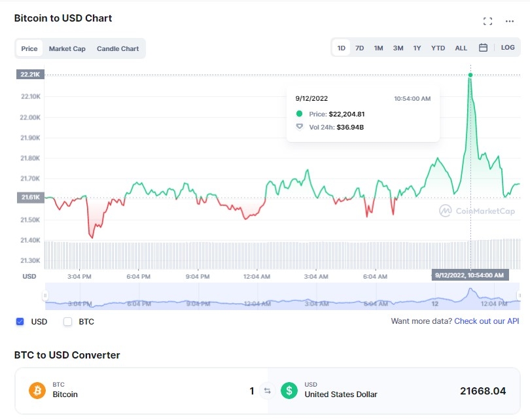The height and width of the screenshot is (420, 530).
Task: Uncheck the USD checkbox
Action: 20,322
